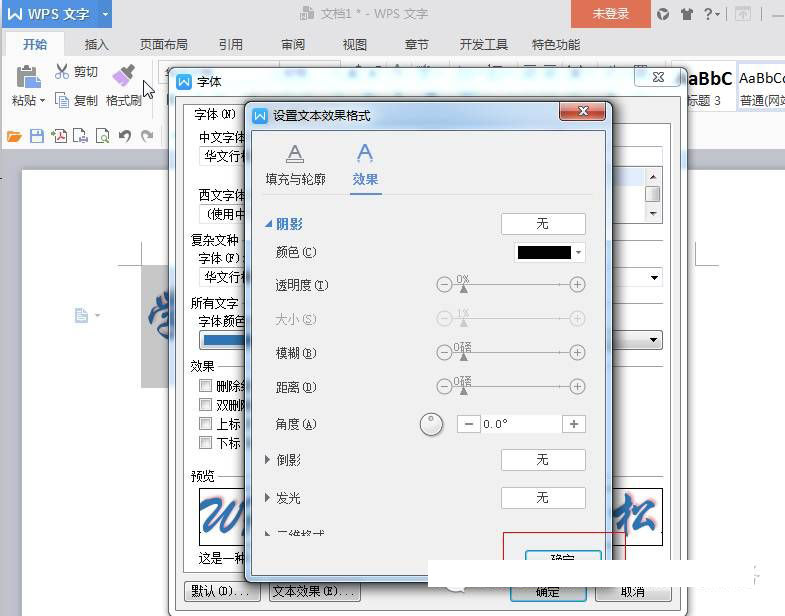Image resolution: width=785 pixels, height=616 pixels.
Task: Decrease 模糊 with minus button
Action: tap(444, 353)
